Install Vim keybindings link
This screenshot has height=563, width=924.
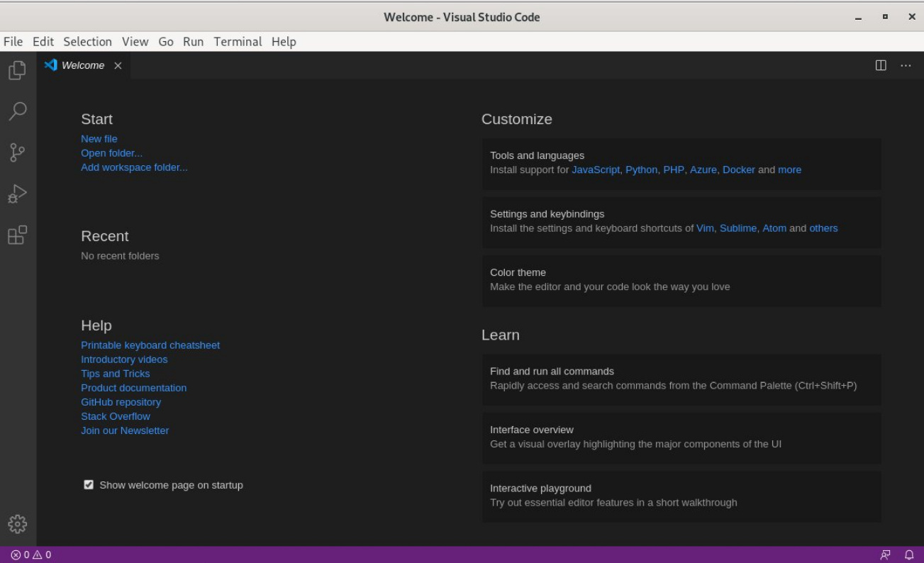coord(705,228)
